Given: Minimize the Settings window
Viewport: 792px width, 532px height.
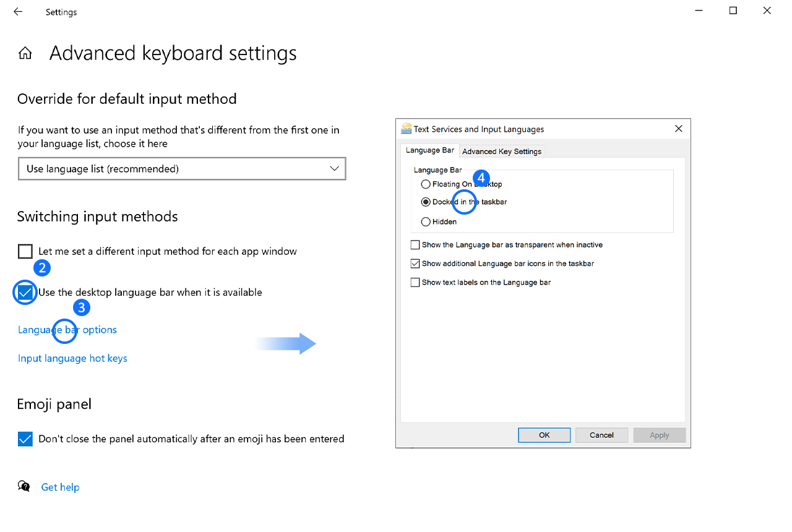Looking at the screenshot, I should click(x=699, y=11).
